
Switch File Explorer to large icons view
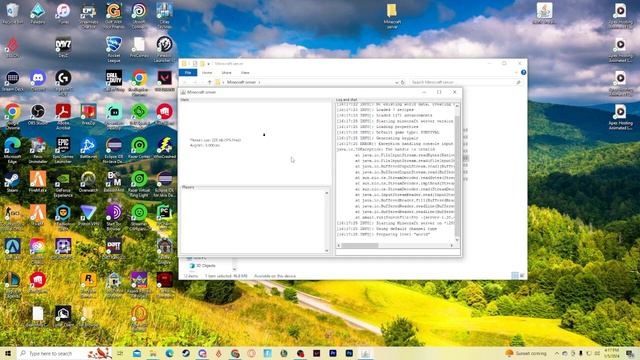(x=522, y=276)
